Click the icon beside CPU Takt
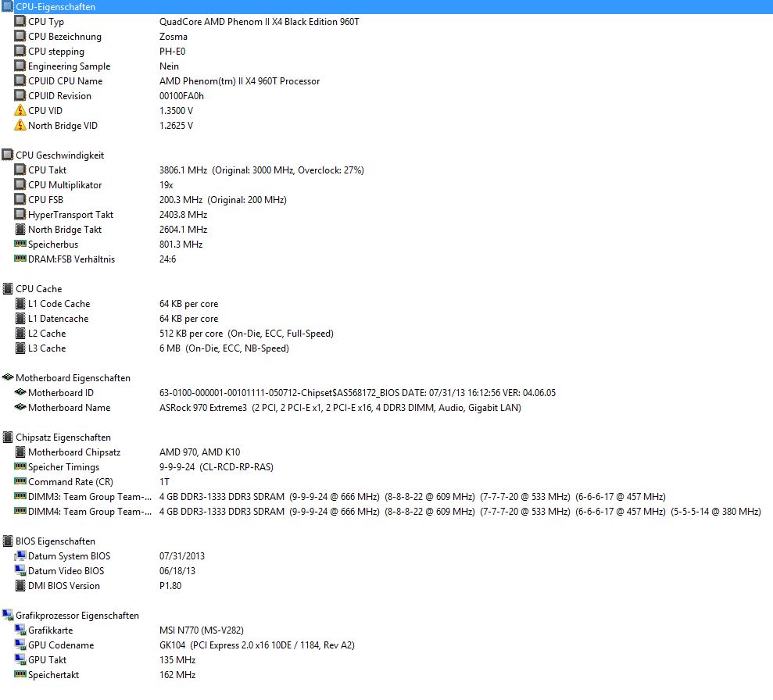 coord(20,170)
